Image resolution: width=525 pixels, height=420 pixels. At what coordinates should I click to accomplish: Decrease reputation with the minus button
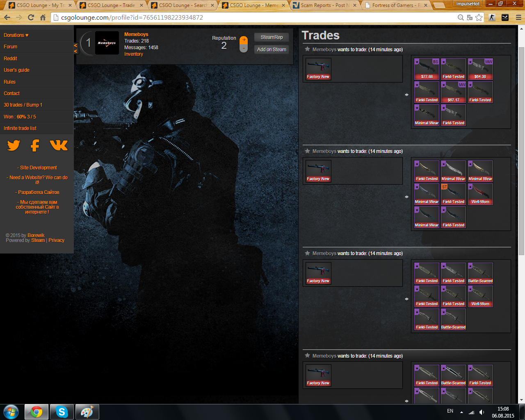click(x=244, y=48)
